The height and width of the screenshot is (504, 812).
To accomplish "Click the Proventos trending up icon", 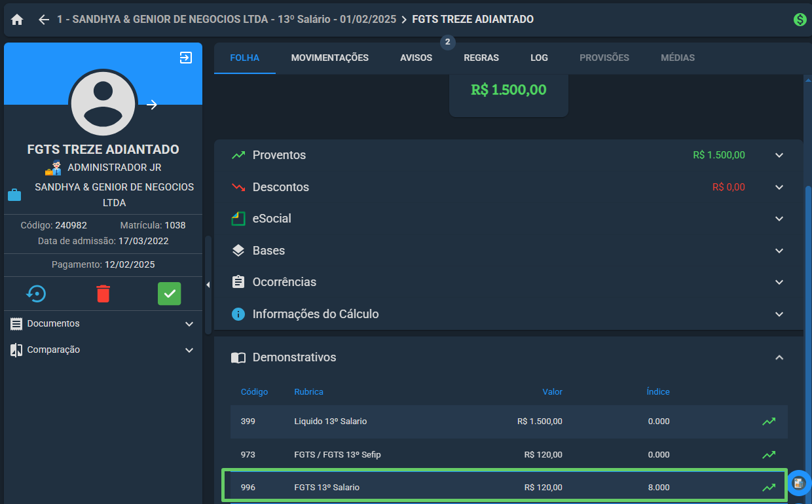I will [x=238, y=155].
